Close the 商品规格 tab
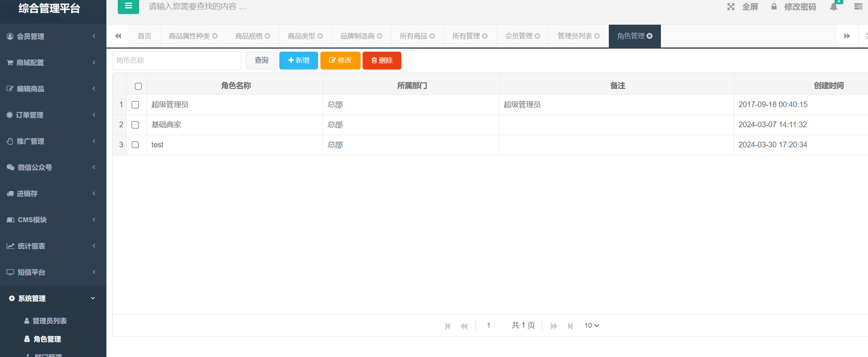The width and height of the screenshot is (868, 357). [268, 36]
